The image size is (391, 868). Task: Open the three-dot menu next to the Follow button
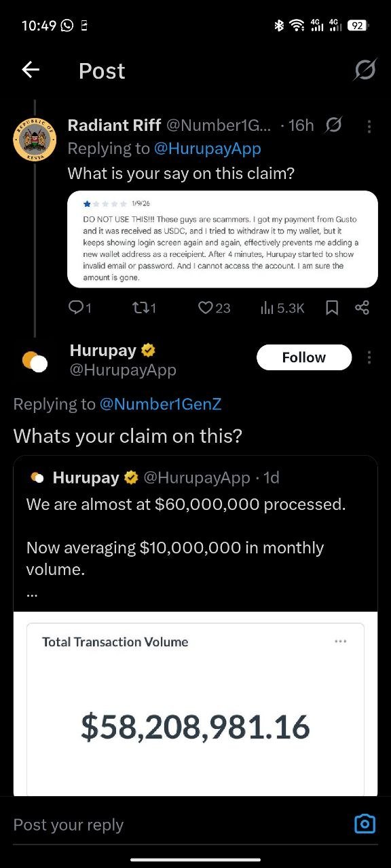[x=369, y=357]
